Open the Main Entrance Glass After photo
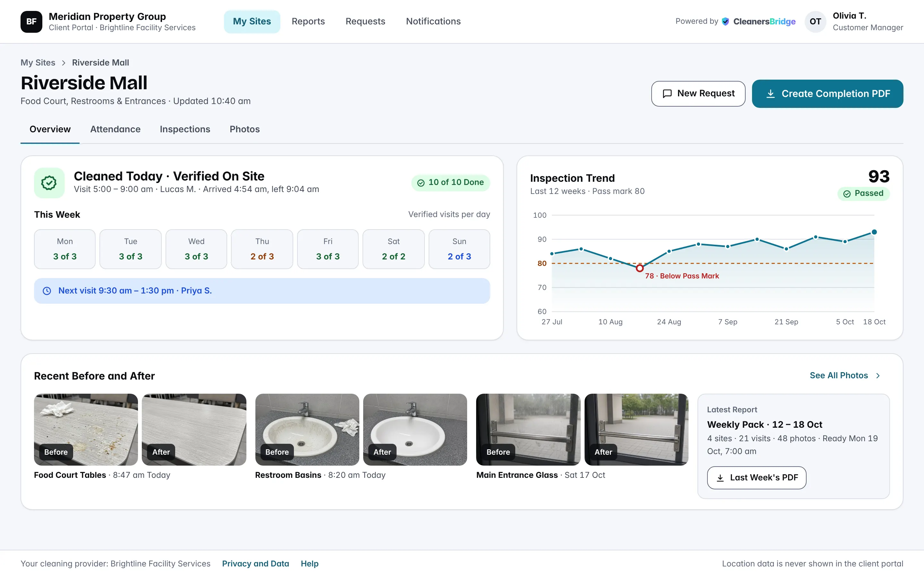This screenshot has height=578, width=924. point(637,430)
